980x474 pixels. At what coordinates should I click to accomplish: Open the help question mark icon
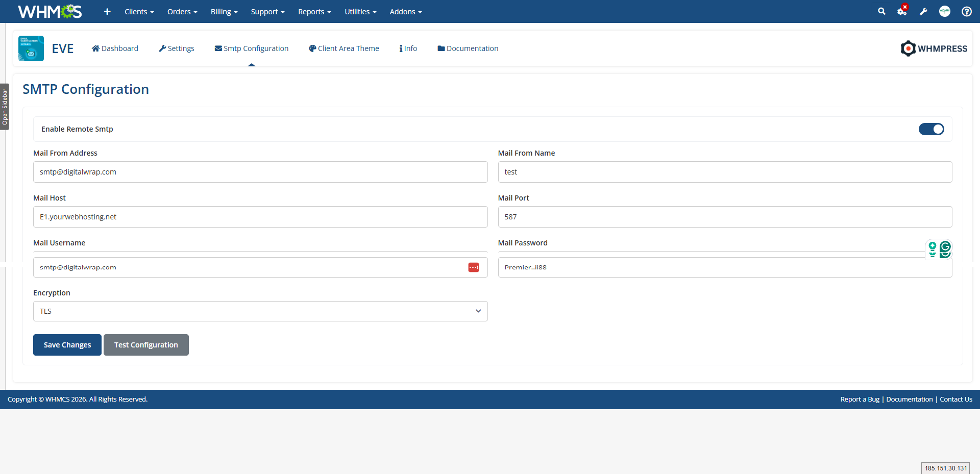[967, 11]
